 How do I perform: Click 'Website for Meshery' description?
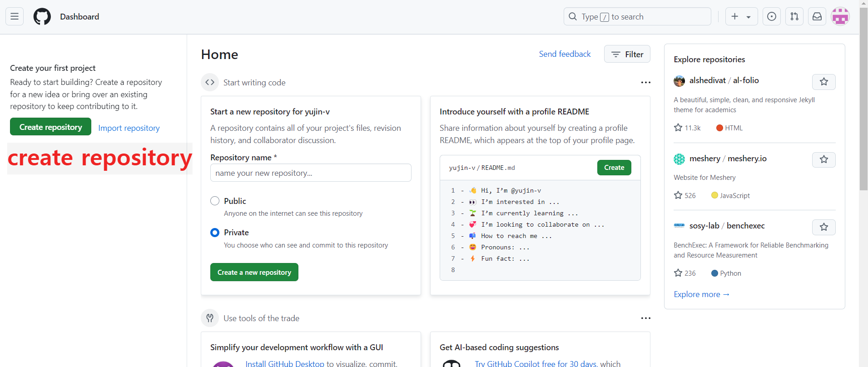point(704,178)
